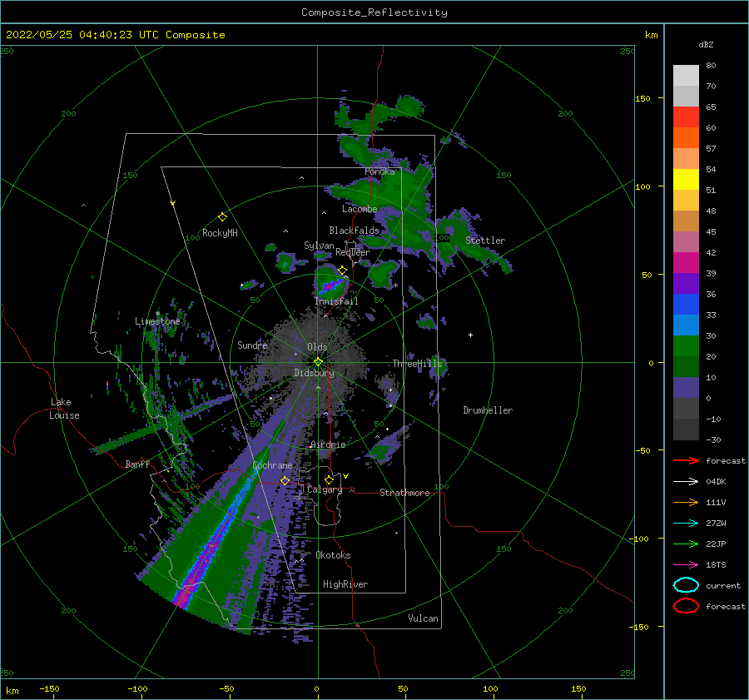Screen dimensions: 749x700
Task: Click the Calgary city label
Action: point(325,489)
